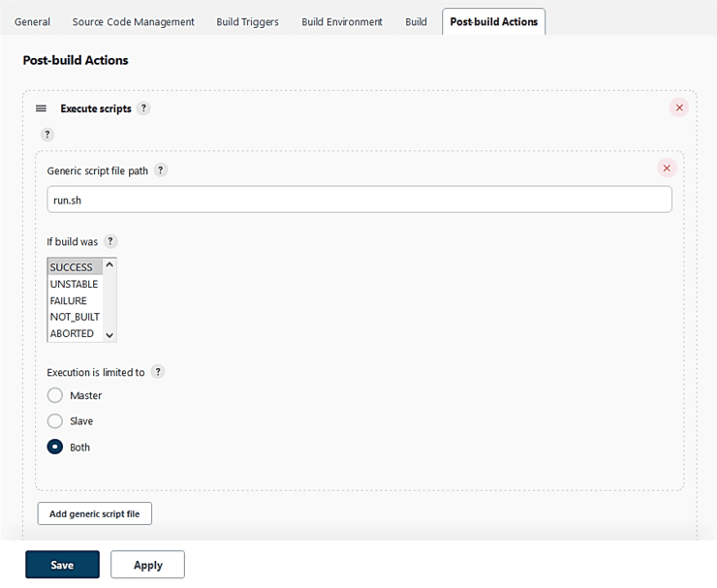This screenshot has width=717, height=588.
Task: Choose UNSTABLE in build result list
Action: (75, 284)
